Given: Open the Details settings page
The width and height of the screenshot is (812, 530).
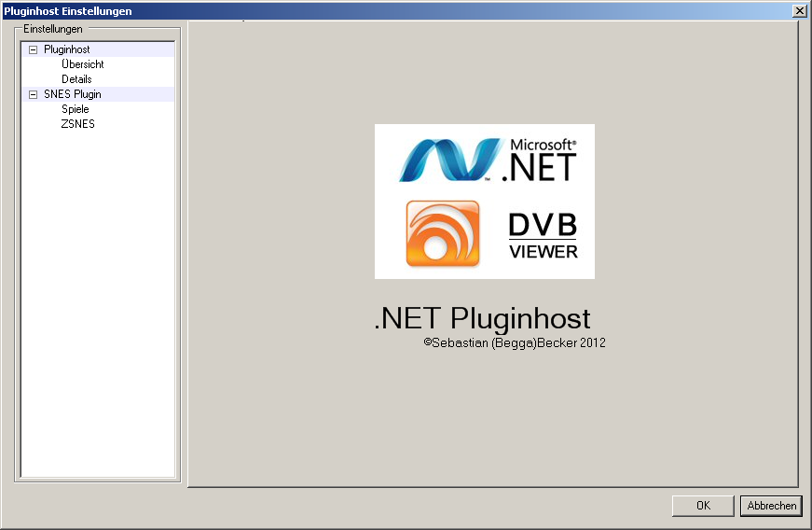Looking at the screenshot, I should click(76, 79).
